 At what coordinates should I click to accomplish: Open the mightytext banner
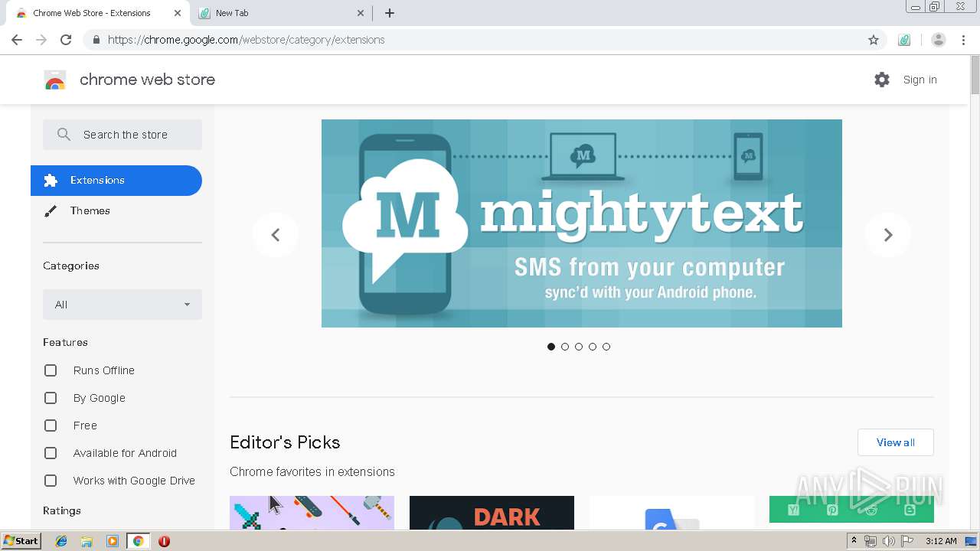tap(582, 223)
